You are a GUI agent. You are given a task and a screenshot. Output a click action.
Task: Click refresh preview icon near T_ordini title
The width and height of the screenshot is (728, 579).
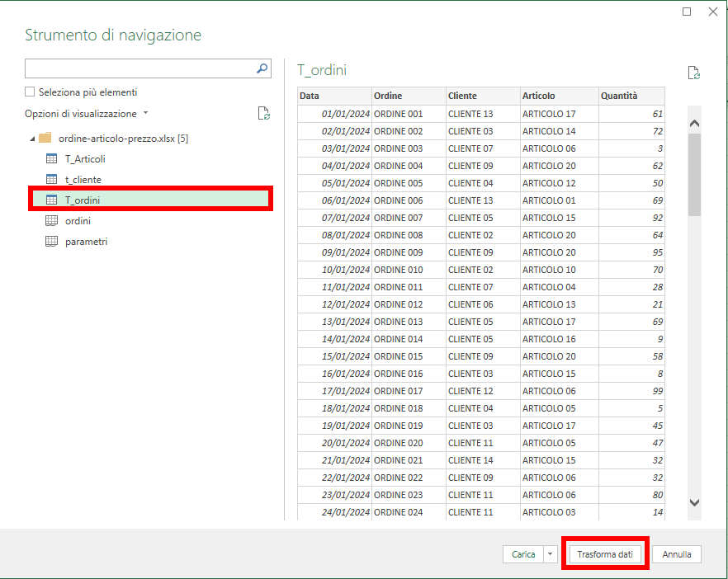coord(693,73)
